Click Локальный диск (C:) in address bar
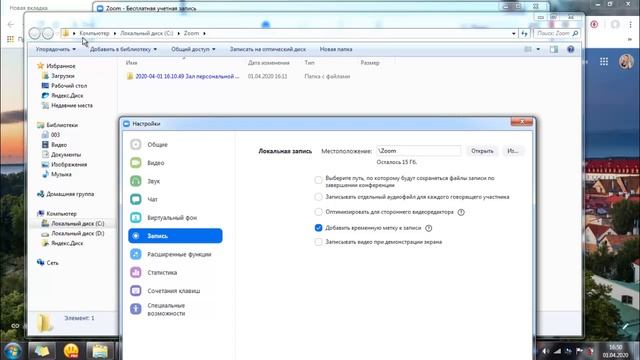Viewport: 640px width, 360px height. coord(147,33)
